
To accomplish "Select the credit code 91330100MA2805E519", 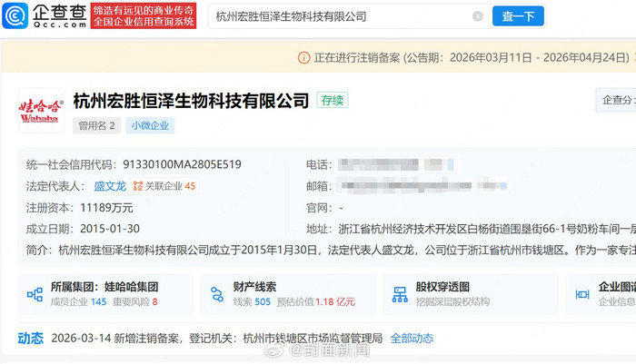I will pos(182,164).
